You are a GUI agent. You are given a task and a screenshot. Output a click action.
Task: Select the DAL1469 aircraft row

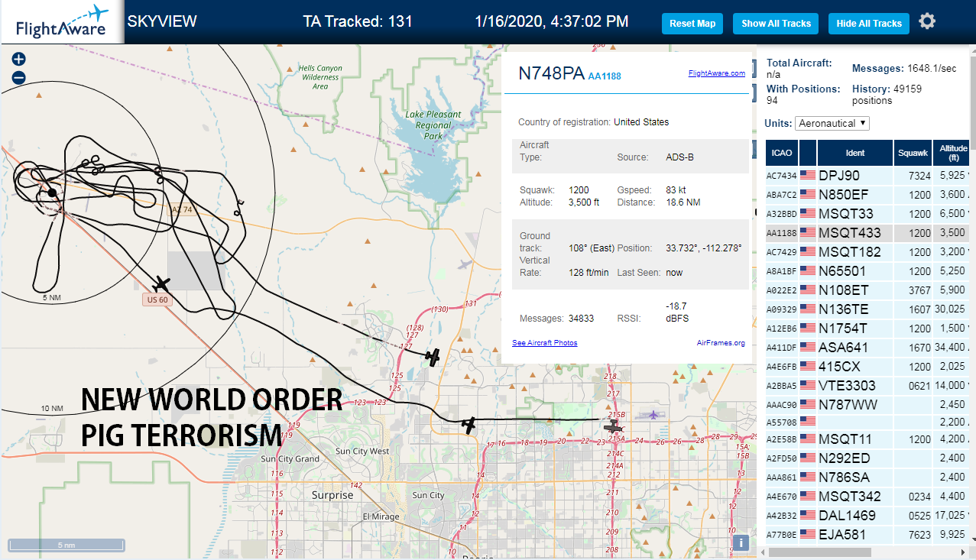click(869, 516)
